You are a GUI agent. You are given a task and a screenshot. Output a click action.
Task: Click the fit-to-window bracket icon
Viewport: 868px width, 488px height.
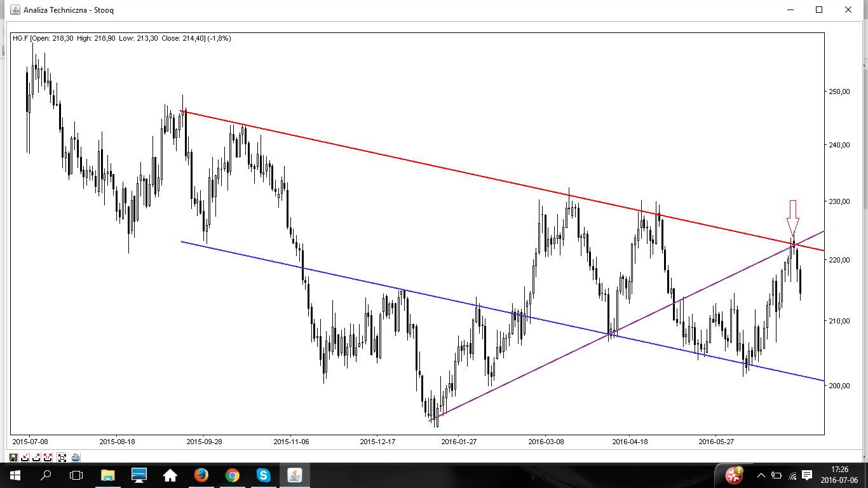(x=62, y=457)
